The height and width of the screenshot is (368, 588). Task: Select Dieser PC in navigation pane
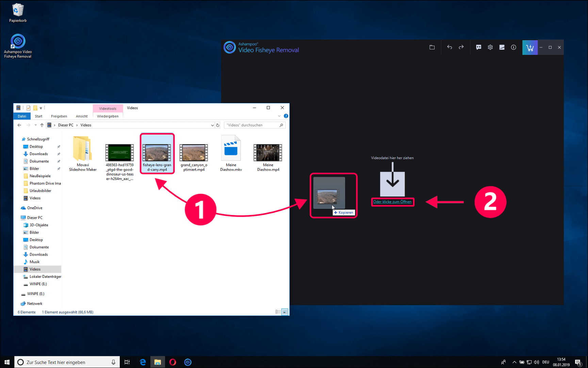[x=35, y=218]
